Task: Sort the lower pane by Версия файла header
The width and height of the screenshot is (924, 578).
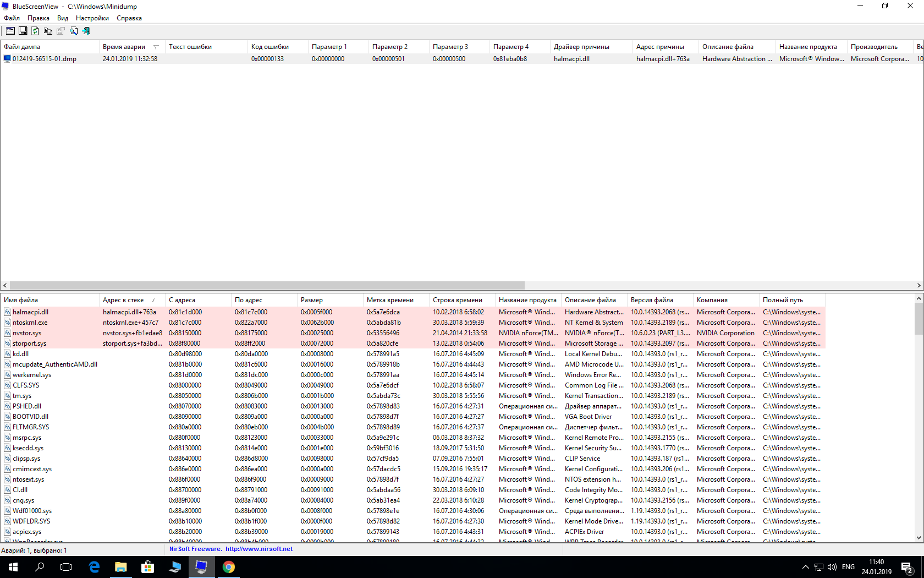Action: coord(660,300)
